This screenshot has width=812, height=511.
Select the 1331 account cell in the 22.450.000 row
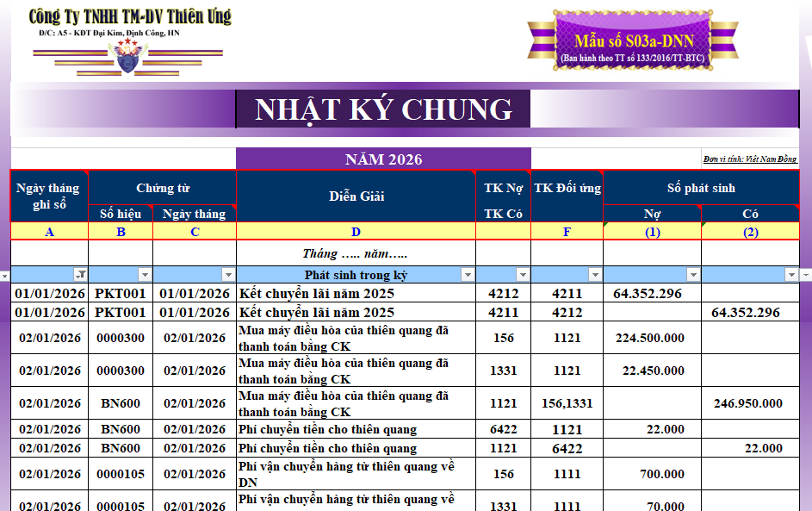(x=504, y=371)
